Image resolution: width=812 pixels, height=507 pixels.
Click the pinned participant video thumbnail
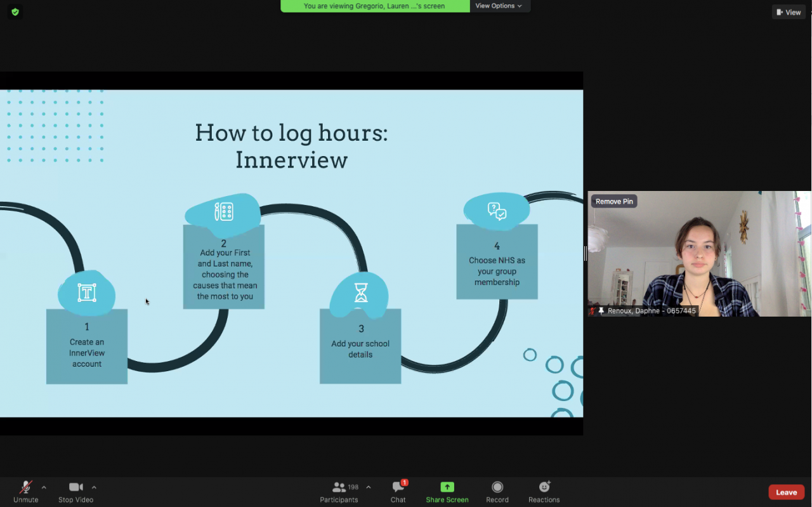tap(699, 254)
